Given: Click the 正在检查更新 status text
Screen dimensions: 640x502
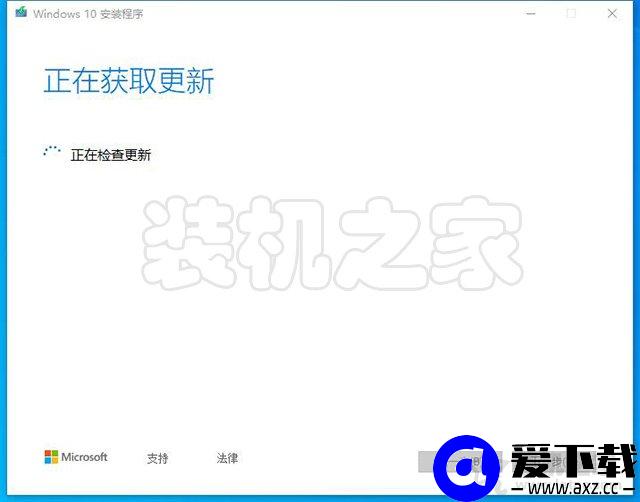Looking at the screenshot, I should tap(111, 155).
